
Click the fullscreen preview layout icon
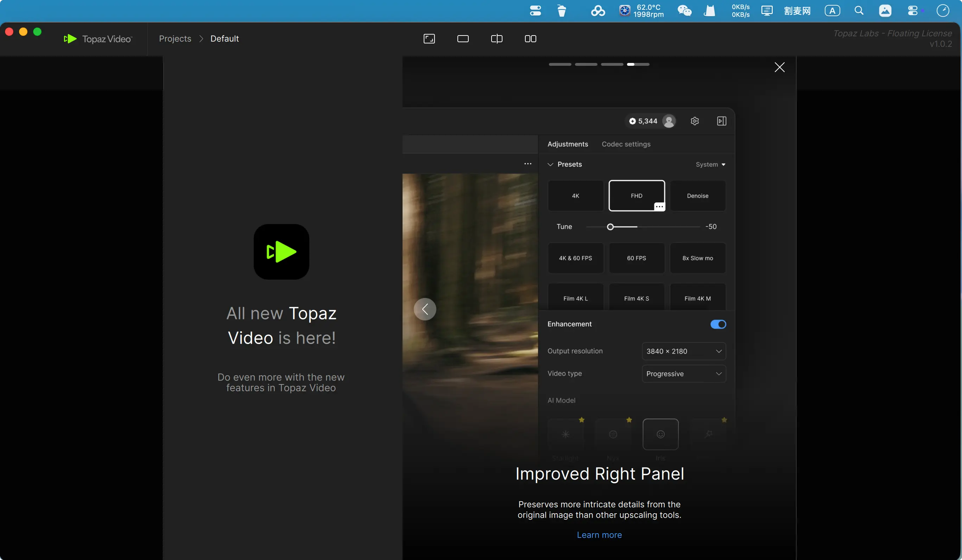click(x=429, y=39)
